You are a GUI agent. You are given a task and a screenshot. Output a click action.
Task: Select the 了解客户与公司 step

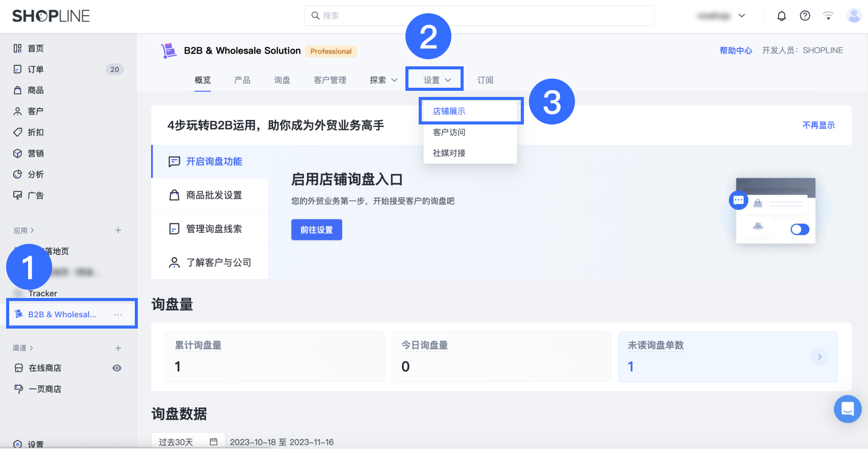tap(210, 262)
